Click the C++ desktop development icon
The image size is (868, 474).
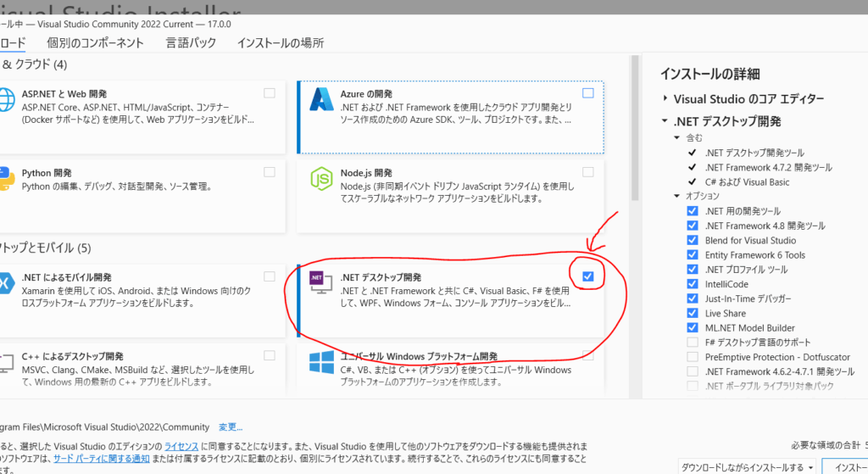tap(7, 362)
